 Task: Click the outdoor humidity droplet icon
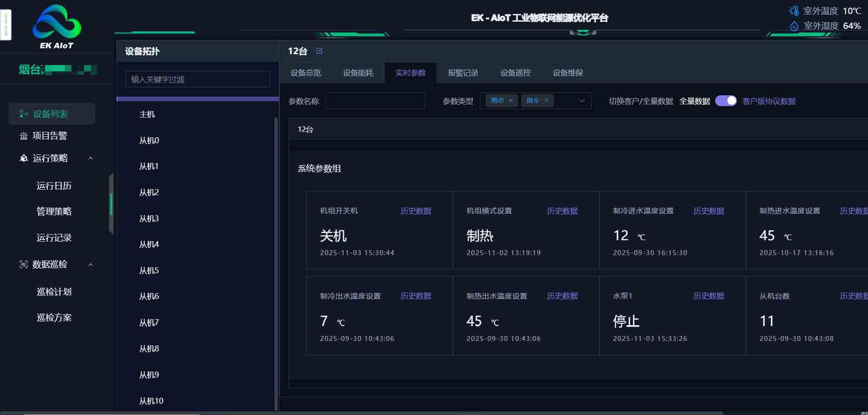pyautogui.click(x=794, y=26)
